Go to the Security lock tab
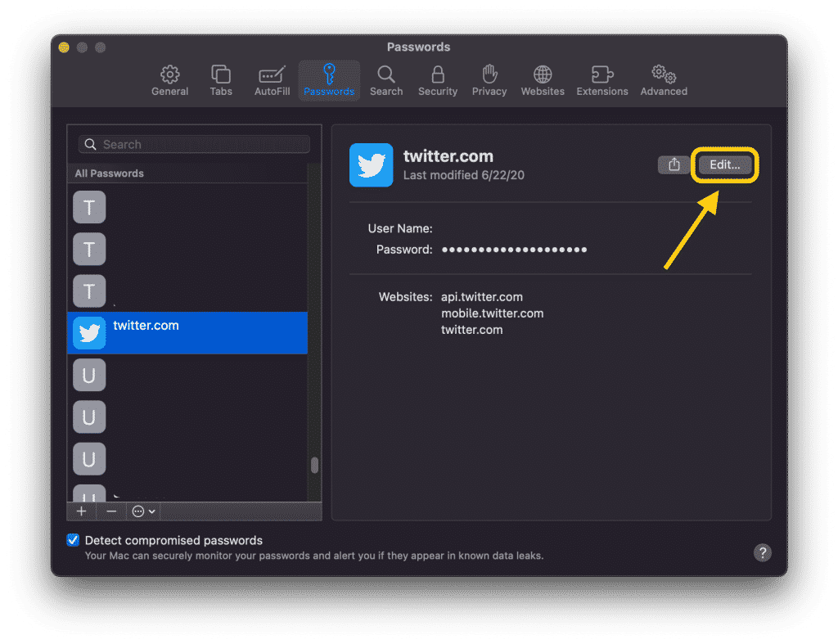The width and height of the screenshot is (838, 644). tap(438, 81)
